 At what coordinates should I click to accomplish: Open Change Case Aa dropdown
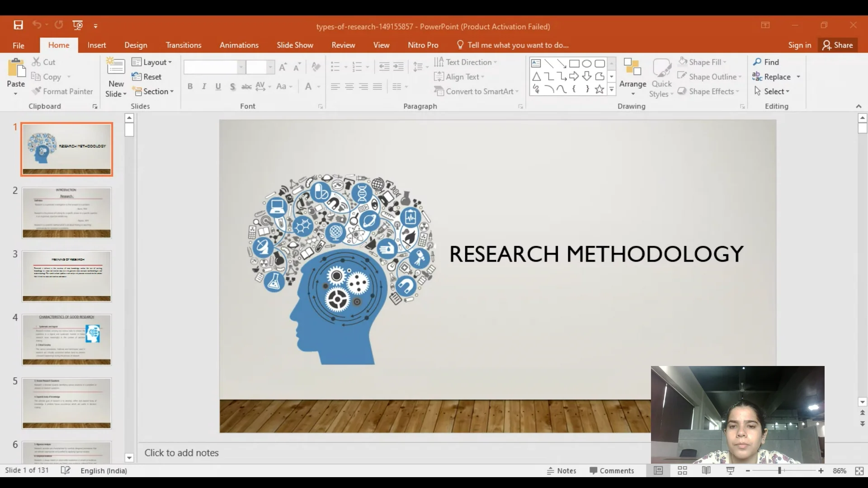click(x=284, y=86)
